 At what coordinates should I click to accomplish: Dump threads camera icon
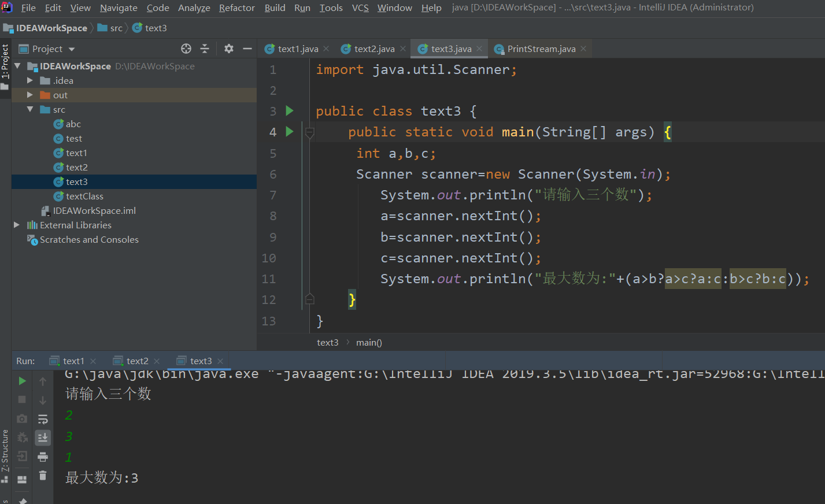(x=22, y=418)
